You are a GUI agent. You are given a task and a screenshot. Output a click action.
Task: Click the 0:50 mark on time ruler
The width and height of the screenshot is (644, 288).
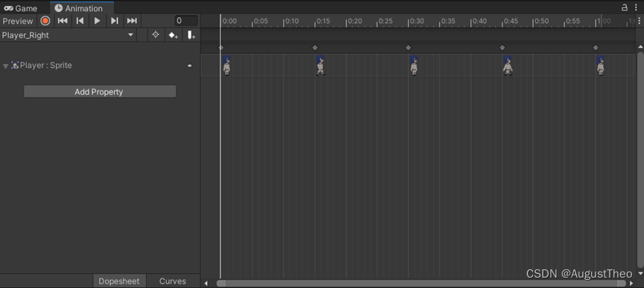[541, 21]
